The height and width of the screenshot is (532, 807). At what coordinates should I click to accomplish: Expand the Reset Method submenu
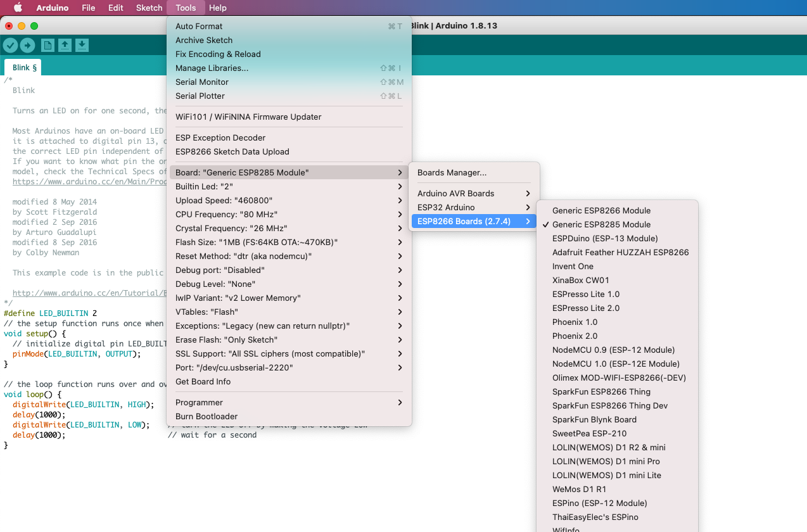click(x=289, y=256)
